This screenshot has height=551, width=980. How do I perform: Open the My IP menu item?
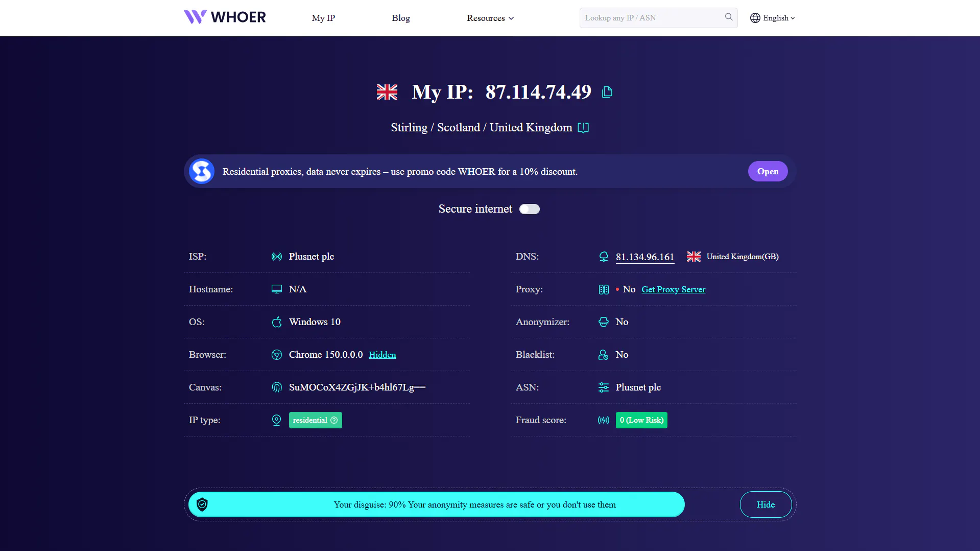[x=323, y=18]
